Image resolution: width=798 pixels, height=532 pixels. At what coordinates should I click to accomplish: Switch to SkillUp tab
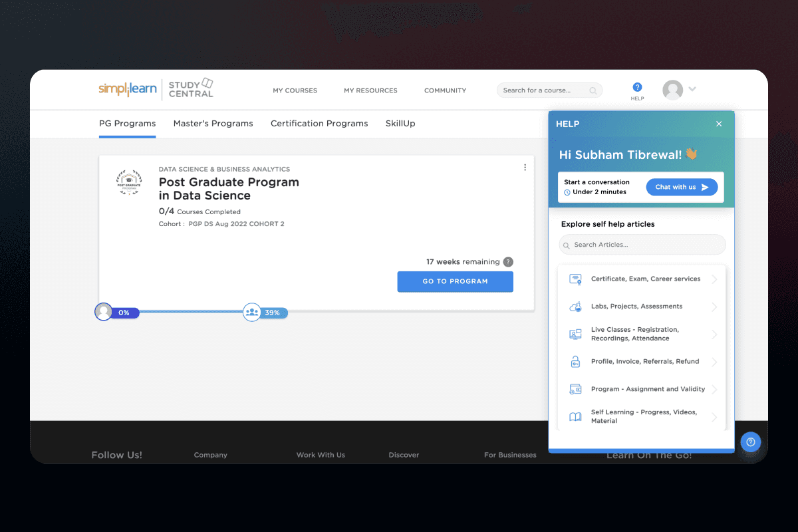coord(400,124)
